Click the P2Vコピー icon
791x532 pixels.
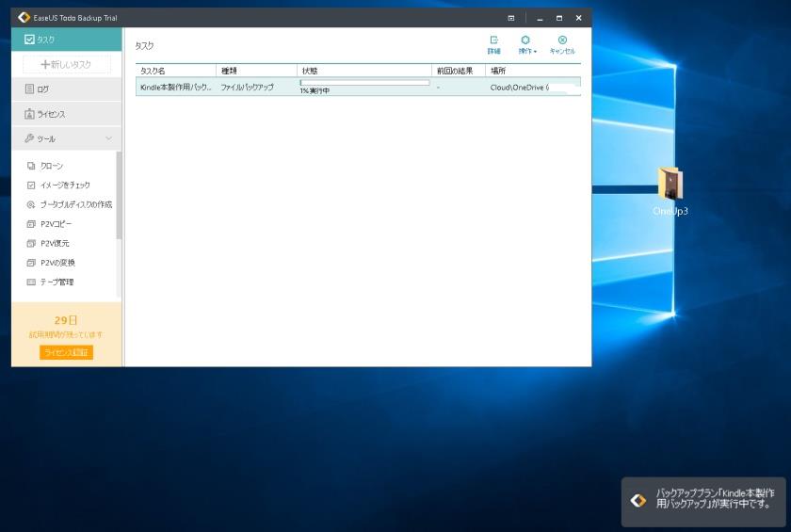(x=31, y=224)
